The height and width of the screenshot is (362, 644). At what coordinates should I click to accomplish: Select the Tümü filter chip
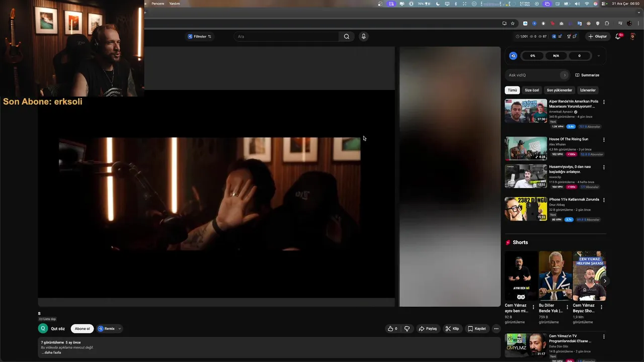coord(512,90)
